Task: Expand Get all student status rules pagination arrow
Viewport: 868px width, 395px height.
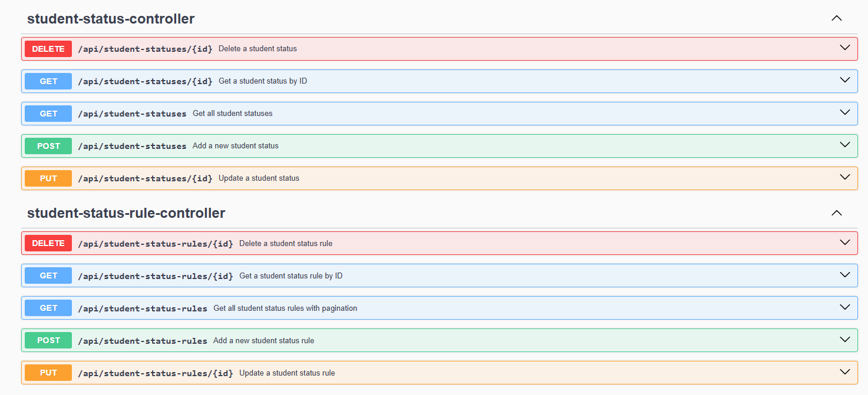Action: click(845, 307)
